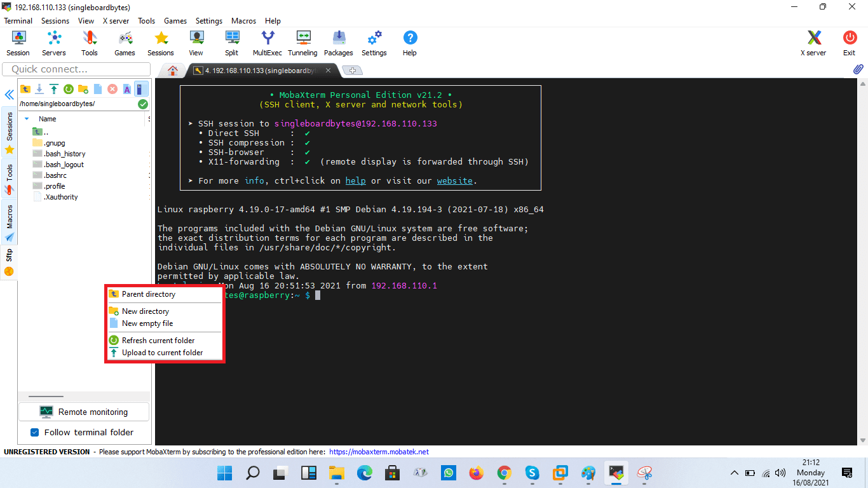Switch to the Sftp side tab
This screenshot has width=868, height=488.
9,262
